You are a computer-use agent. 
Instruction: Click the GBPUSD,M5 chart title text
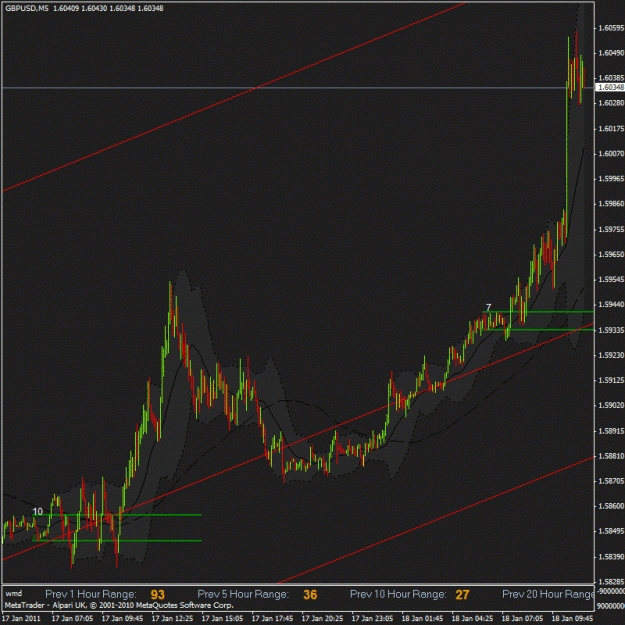[27, 8]
